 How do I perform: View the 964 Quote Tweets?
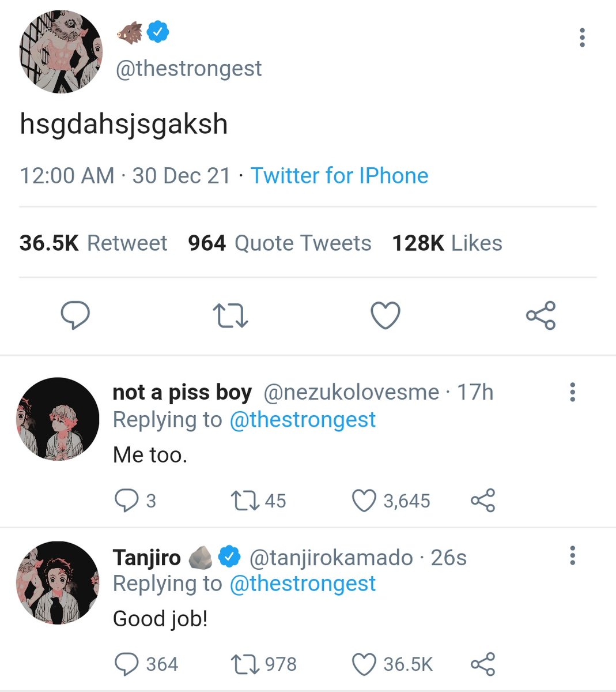279,243
